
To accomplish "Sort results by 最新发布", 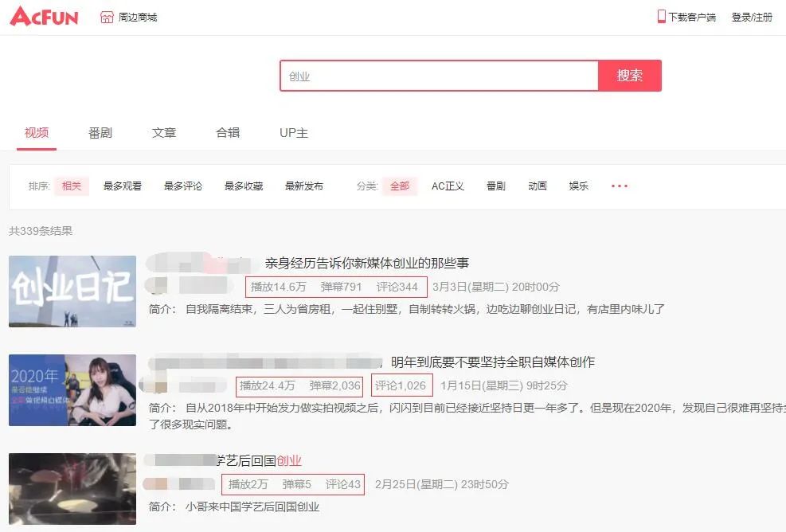I will coord(304,186).
